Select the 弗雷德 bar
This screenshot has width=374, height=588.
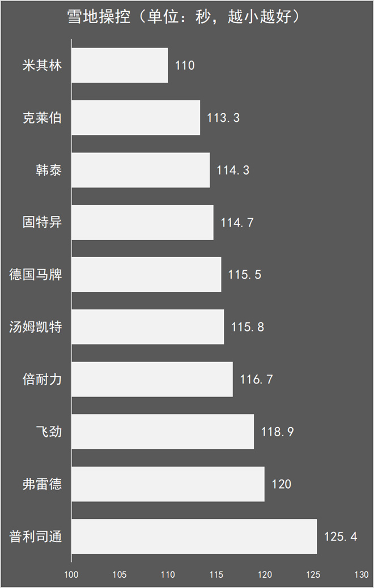click(x=168, y=484)
